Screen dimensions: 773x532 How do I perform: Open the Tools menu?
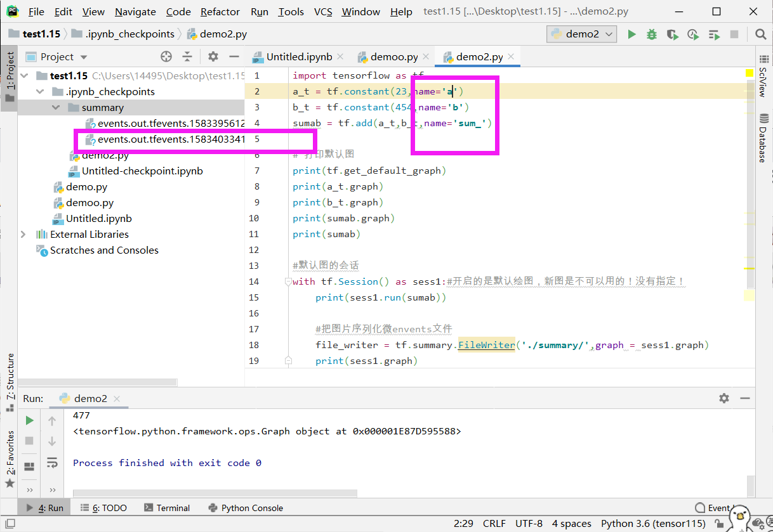pyautogui.click(x=291, y=11)
